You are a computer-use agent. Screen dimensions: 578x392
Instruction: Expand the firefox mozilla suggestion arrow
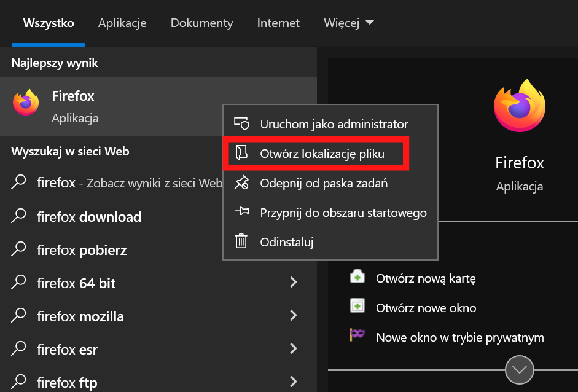(294, 315)
